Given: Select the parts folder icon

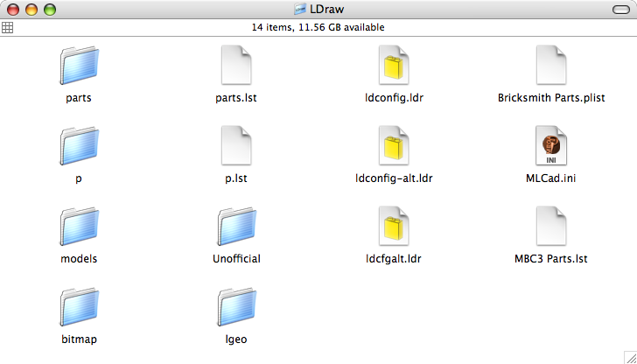Looking at the screenshot, I should [x=80, y=65].
